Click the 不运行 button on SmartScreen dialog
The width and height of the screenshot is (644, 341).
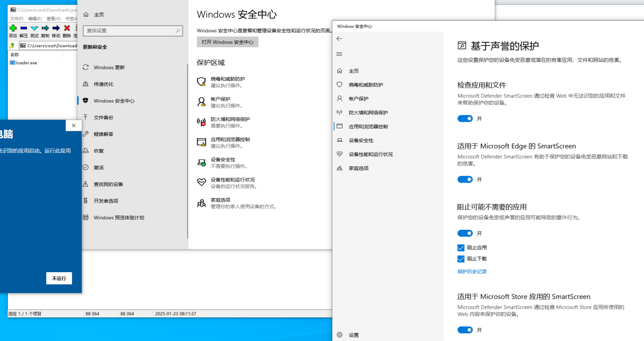(59, 279)
